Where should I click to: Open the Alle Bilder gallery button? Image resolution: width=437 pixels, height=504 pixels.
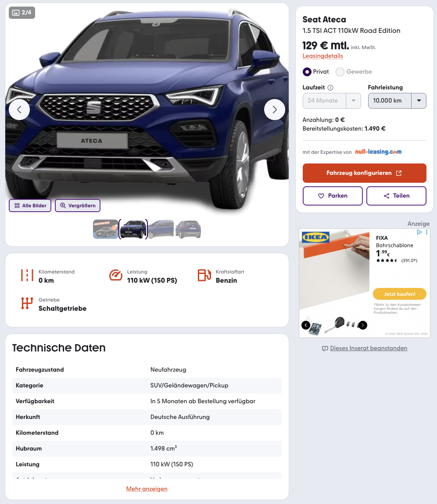pyautogui.click(x=30, y=206)
